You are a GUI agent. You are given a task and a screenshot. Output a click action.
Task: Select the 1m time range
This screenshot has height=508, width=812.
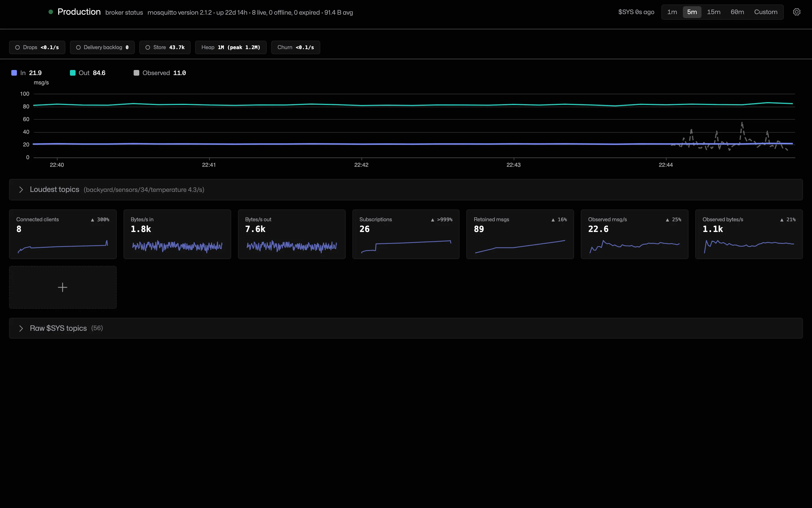pos(672,12)
